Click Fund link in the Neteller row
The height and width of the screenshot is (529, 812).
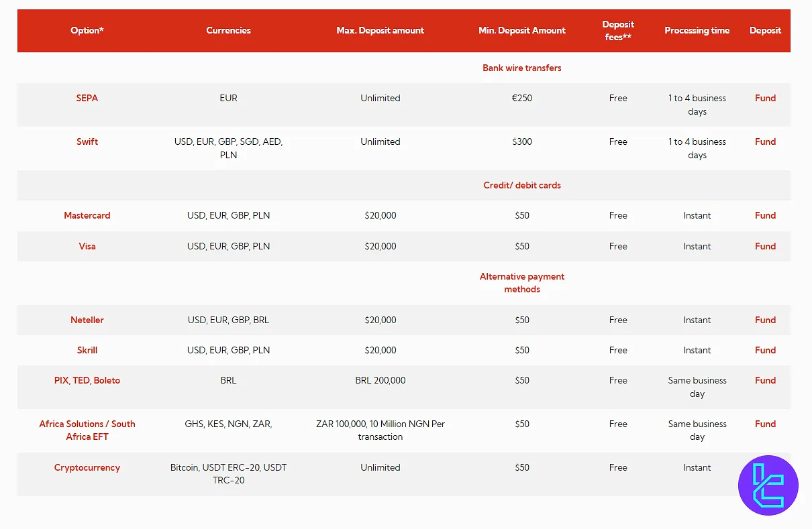[765, 320]
